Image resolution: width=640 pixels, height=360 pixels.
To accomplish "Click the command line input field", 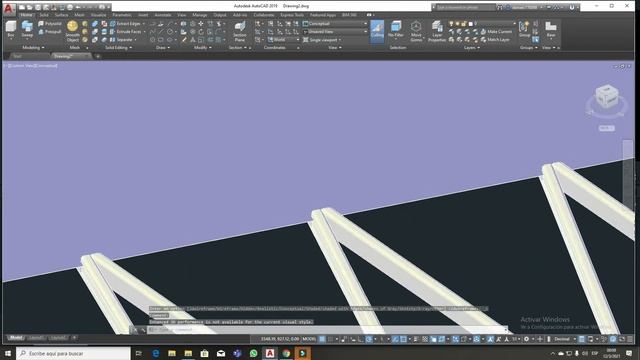I will pyautogui.click(x=327, y=330).
